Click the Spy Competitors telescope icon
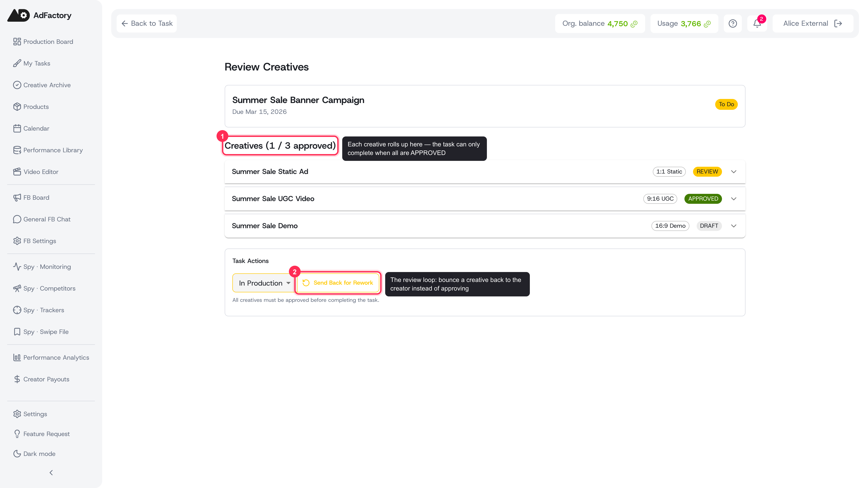 [17, 289]
